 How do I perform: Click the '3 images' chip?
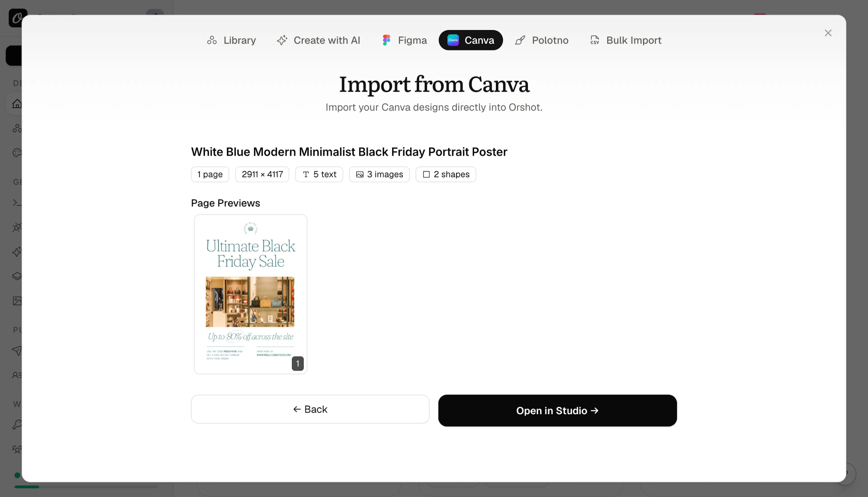tap(379, 174)
